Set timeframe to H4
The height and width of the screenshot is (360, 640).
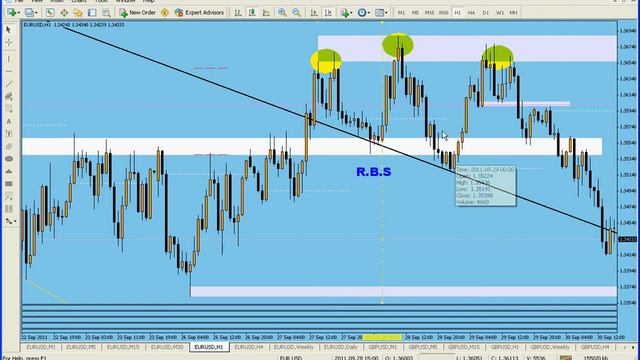click(x=471, y=13)
